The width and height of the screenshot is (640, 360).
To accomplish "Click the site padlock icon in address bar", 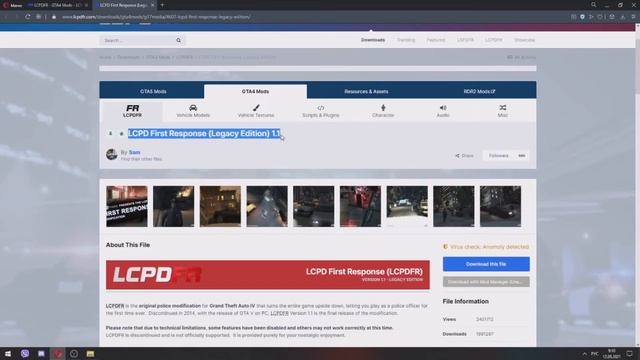I will pos(54,17).
